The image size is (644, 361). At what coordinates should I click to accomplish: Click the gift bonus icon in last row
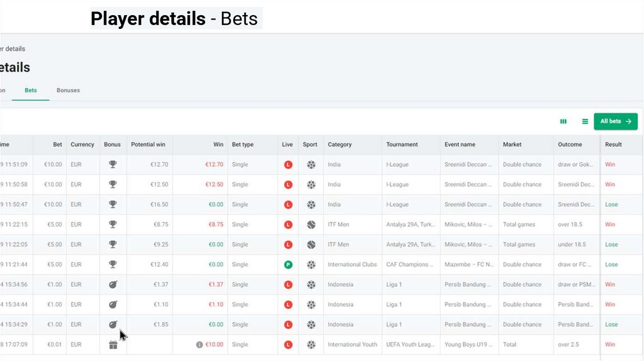tap(113, 345)
